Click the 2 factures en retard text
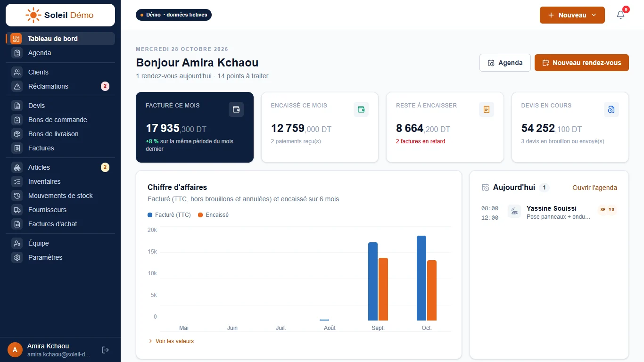This screenshot has width=644, height=362. click(x=421, y=141)
